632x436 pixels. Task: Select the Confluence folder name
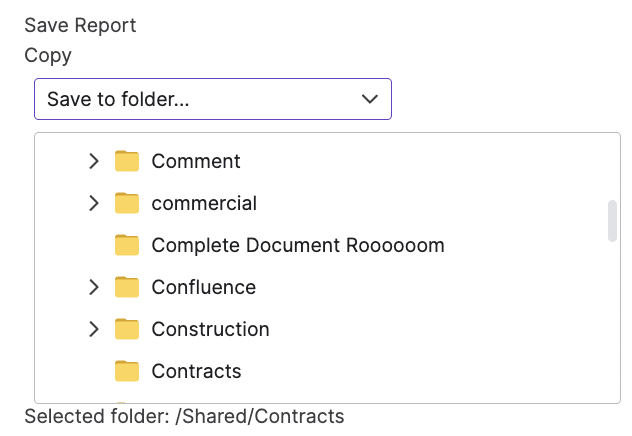(203, 287)
